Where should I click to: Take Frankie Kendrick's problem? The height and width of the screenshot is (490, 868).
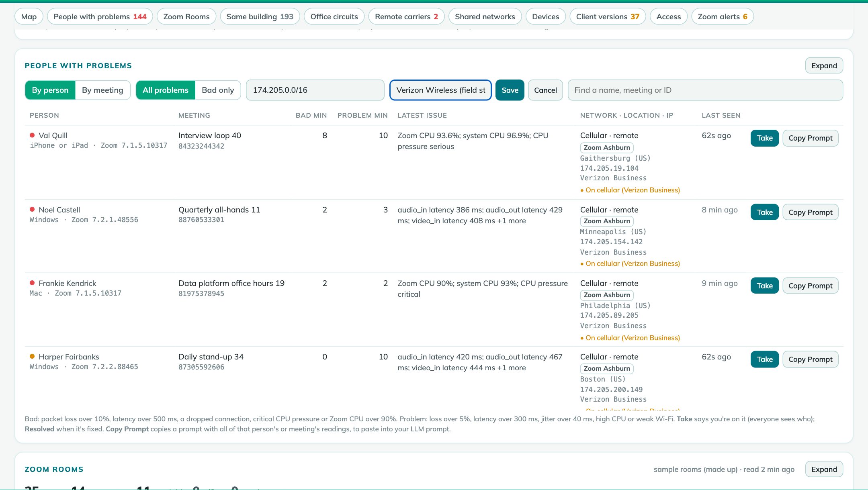pos(764,286)
